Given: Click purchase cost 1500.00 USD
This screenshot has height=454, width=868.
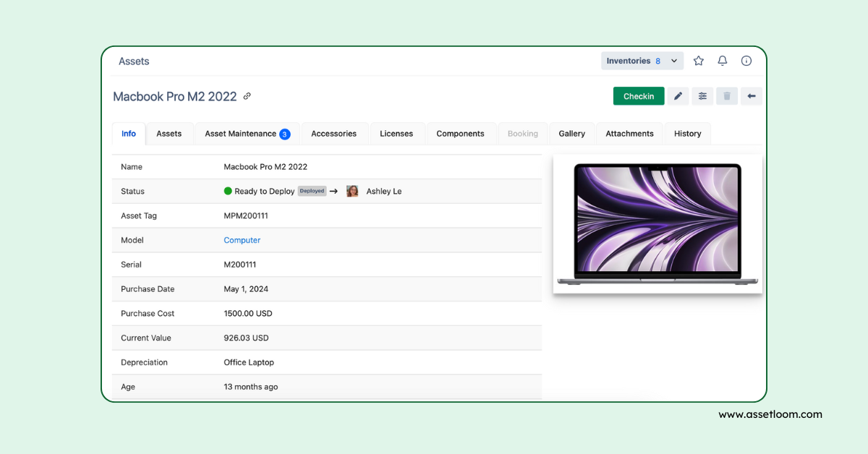Looking at the screenshot, I should click(248, 314).
